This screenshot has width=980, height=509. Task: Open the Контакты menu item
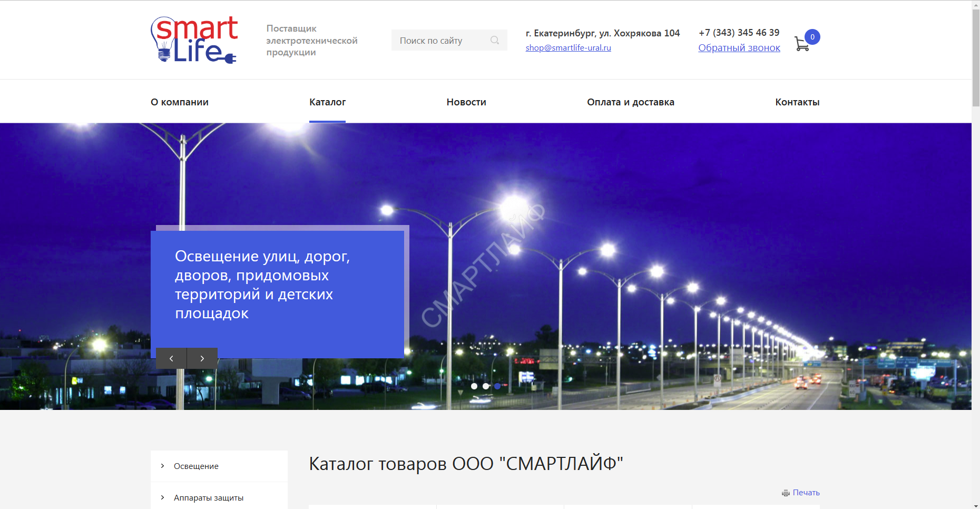[x=797, y=102]
